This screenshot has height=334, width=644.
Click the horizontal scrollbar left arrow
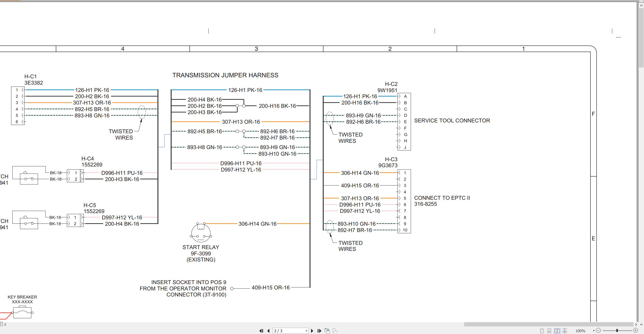click(5, 324)
